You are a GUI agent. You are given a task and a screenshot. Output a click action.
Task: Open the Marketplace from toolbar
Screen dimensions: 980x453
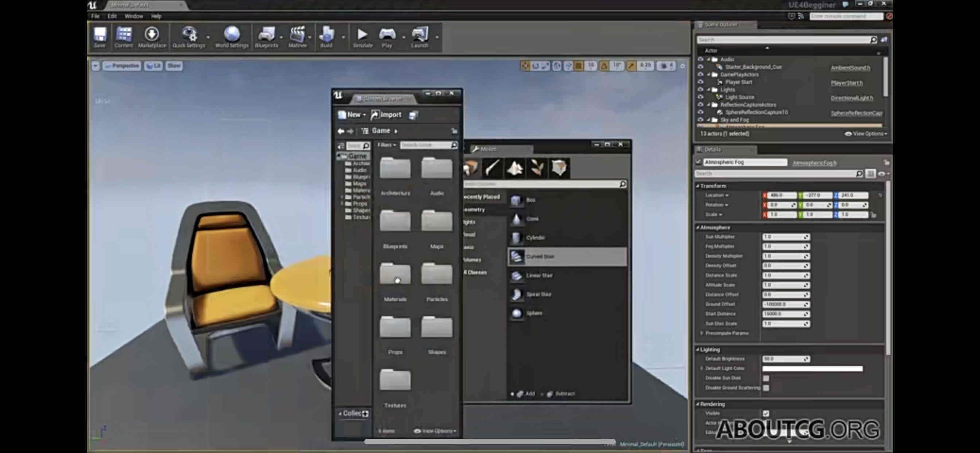coord(152,37)
